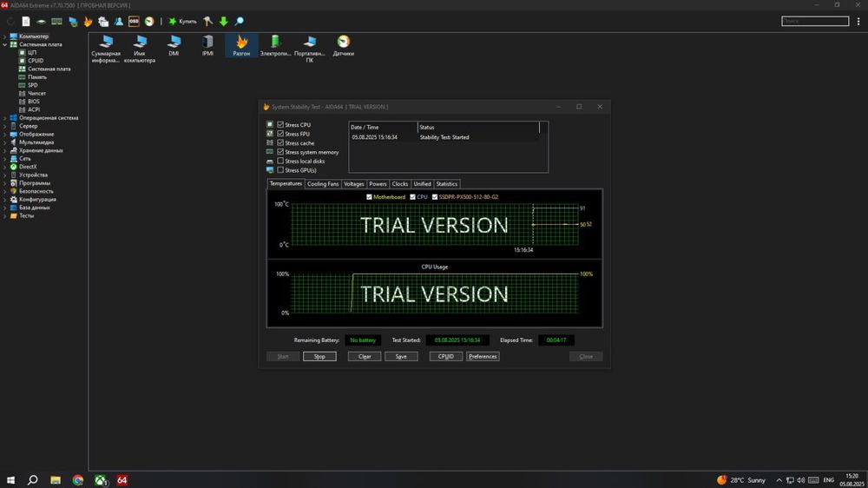Click the green download arrow toolbar icon

[223, 21]
